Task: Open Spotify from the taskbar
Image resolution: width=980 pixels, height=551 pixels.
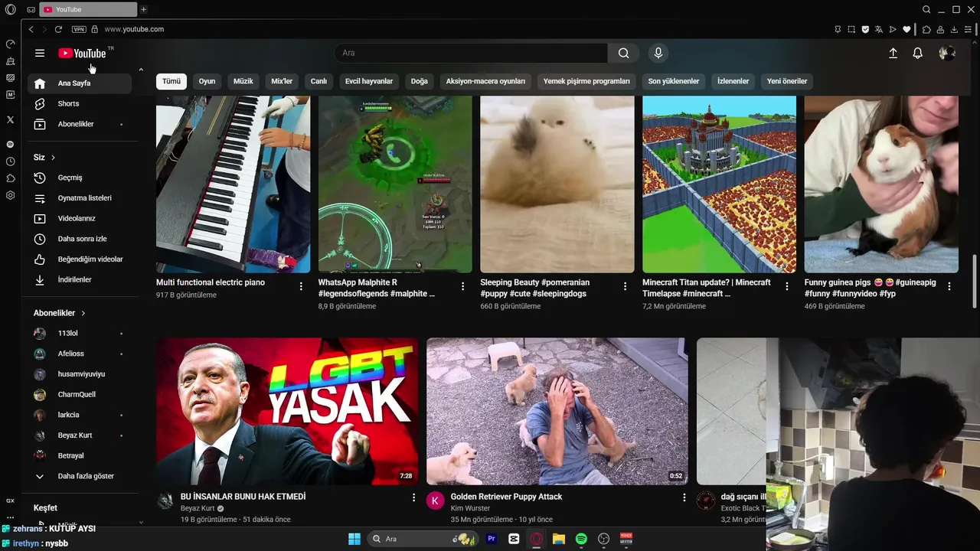Action: click(x=581, y=539)
